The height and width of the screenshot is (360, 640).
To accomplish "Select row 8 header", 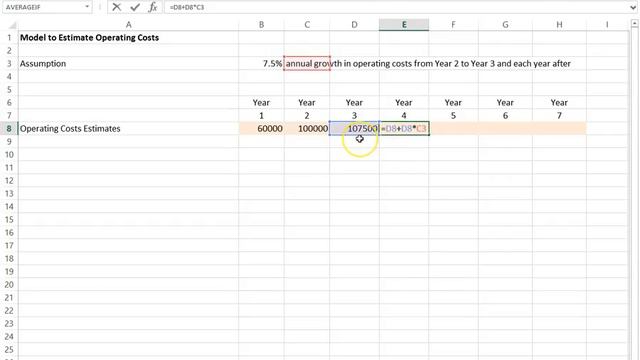I will pos(9,129).
